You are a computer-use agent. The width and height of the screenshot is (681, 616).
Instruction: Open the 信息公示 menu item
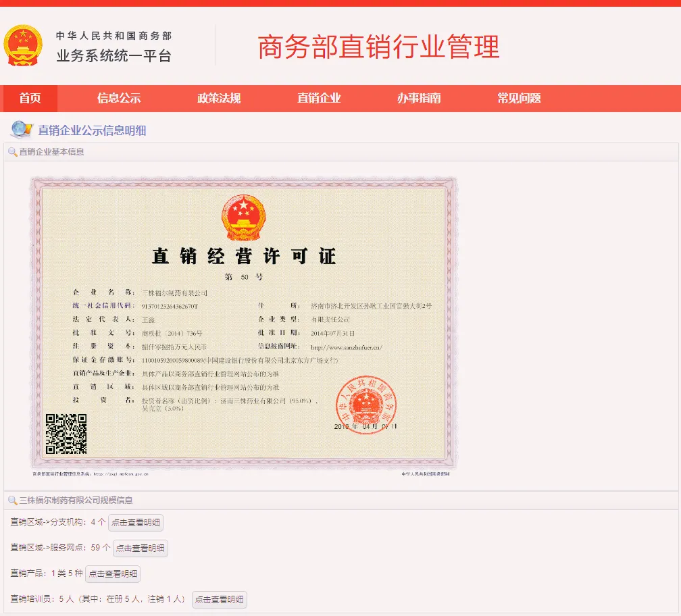coord(119,99)
